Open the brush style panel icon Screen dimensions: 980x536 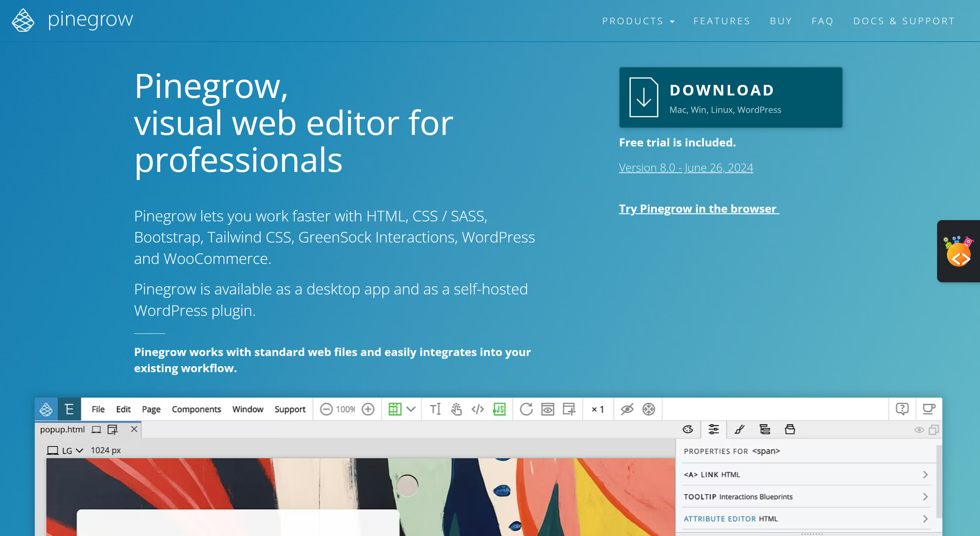pyautogui.click(x=739, y=430)
